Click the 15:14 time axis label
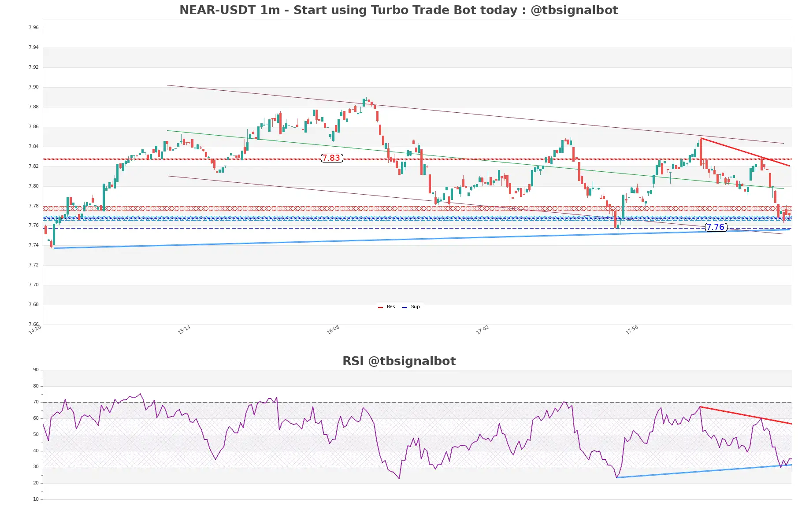This screenshot has height=532, width=798. coord(184,330)
